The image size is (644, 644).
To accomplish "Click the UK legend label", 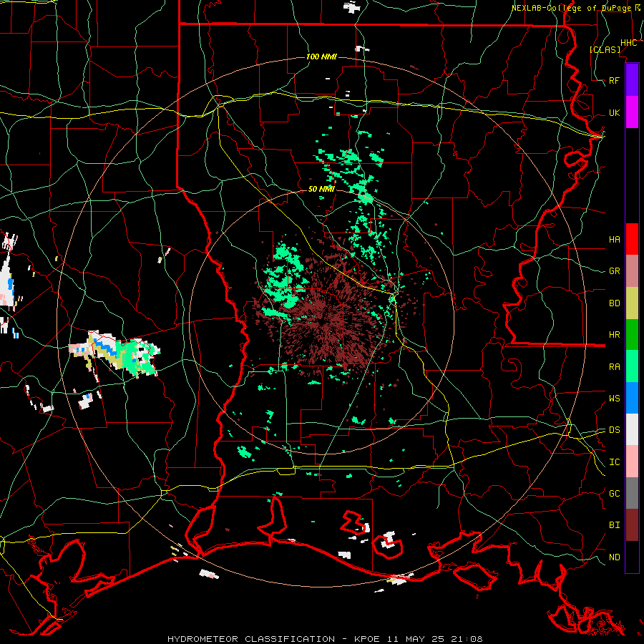I will click(x=614, y=112).
